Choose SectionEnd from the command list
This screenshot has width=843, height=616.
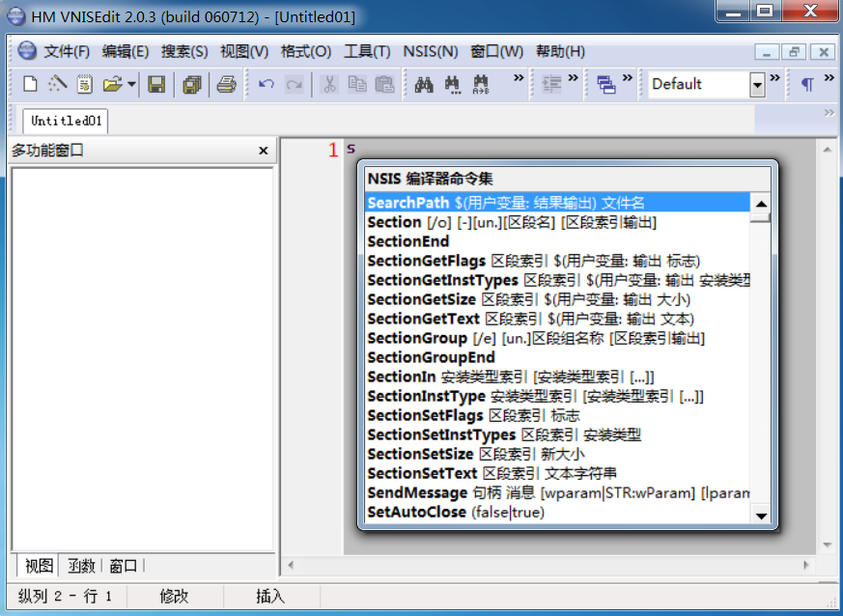[x=557, y=241]
